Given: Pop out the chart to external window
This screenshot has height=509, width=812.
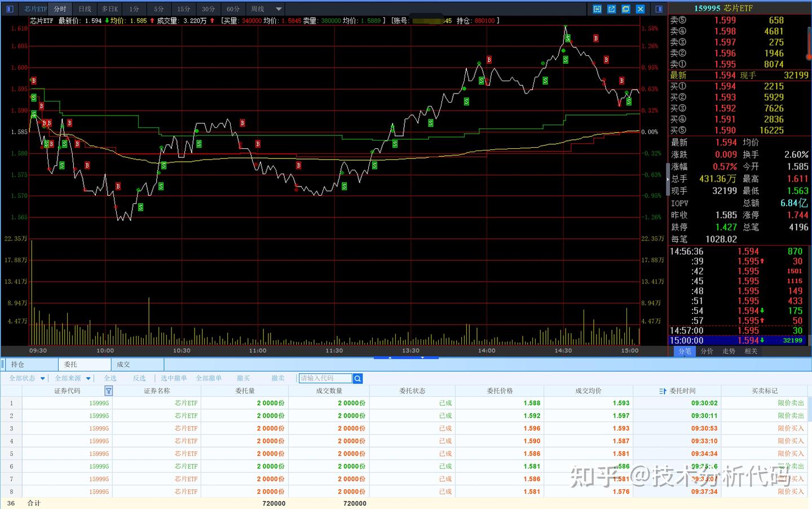Looking at the screenshot, I should (612, 9).
